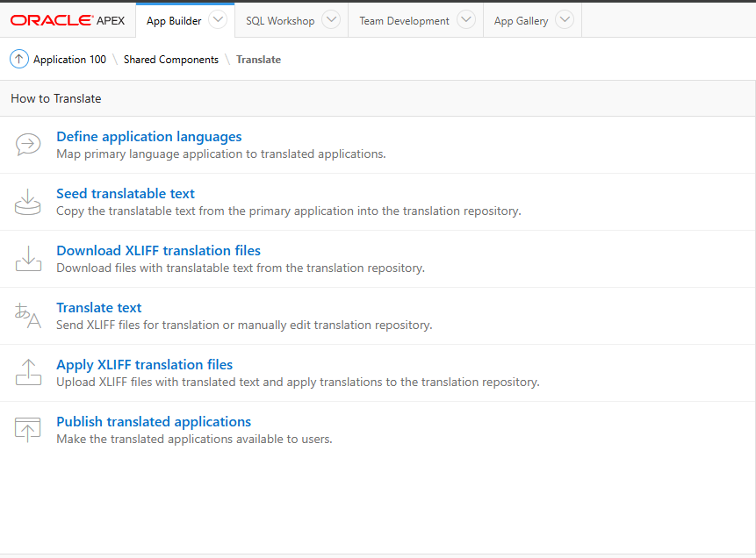Screen dimensions: 756x558
Task: Click the Translate text language character icon
Action: click(x=28, y=316)
